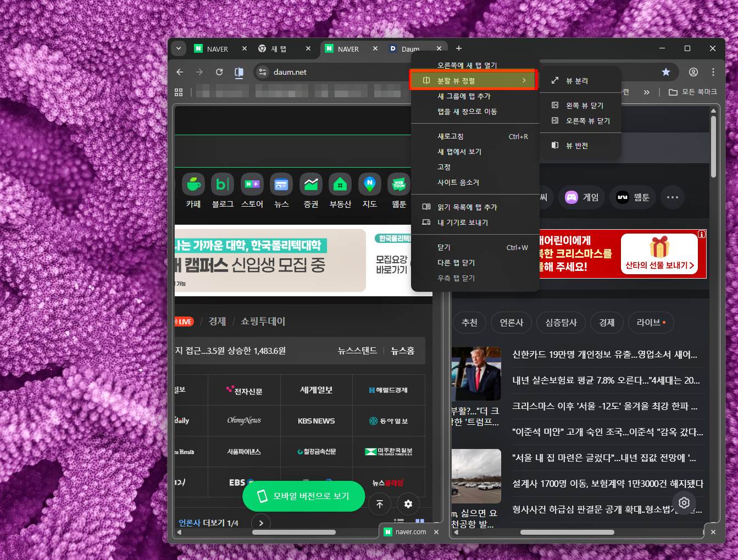Click 산타의 선물 보내기 banner button
Screen dimensions: 738x560
659,254
